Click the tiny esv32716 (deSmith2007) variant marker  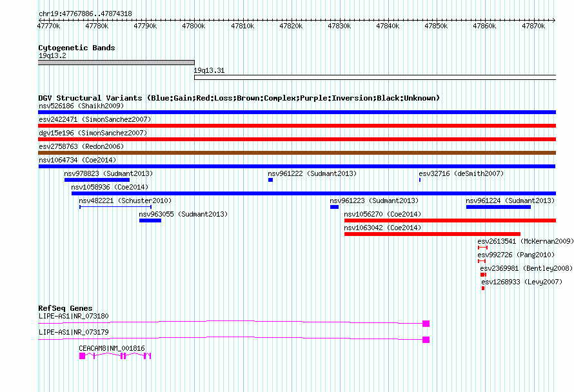point(420,180)
